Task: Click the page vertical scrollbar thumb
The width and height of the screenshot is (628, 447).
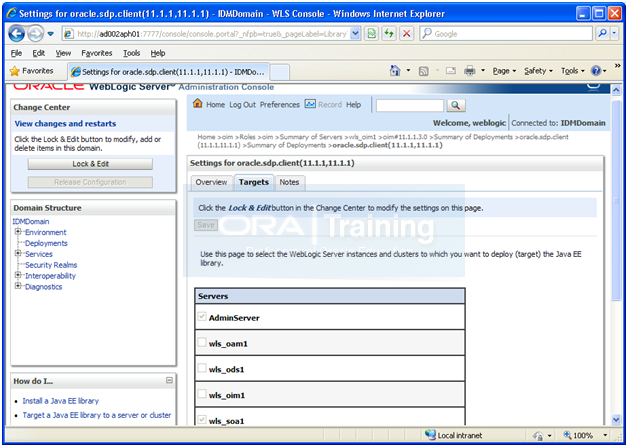Action: pyautogui.click(x=616, y=200)
